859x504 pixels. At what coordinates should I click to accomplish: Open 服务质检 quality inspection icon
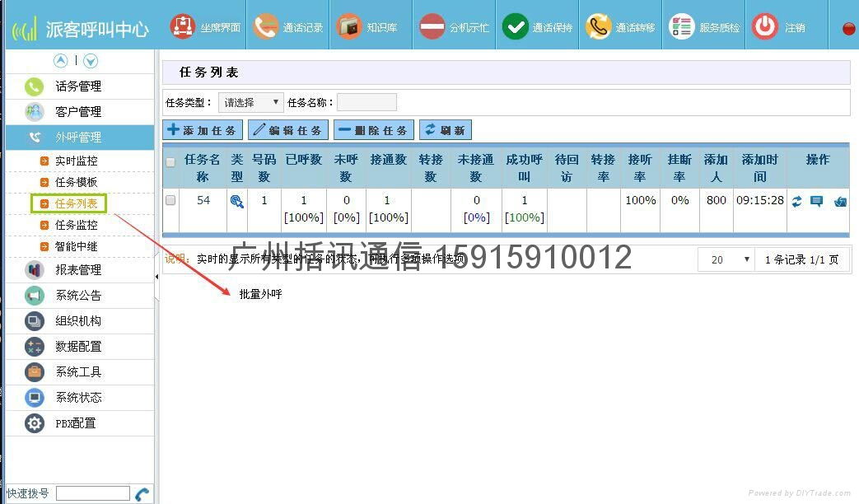682,26
